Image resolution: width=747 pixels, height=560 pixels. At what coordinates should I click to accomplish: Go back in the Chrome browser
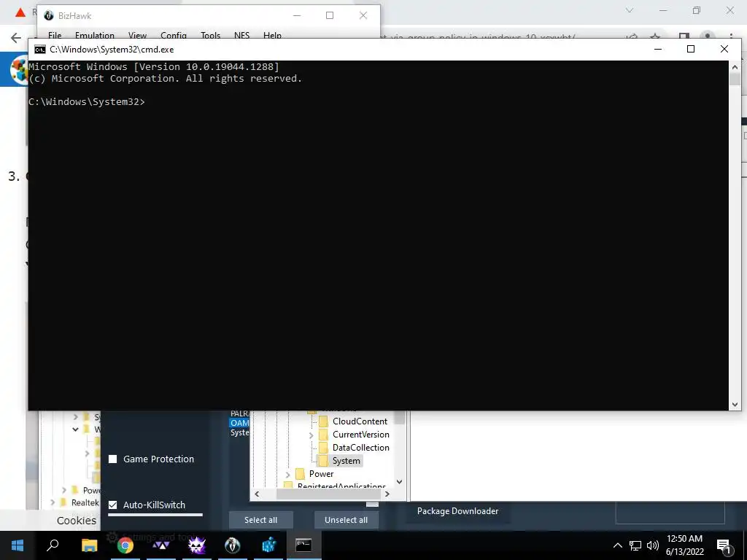click(16, 38)
